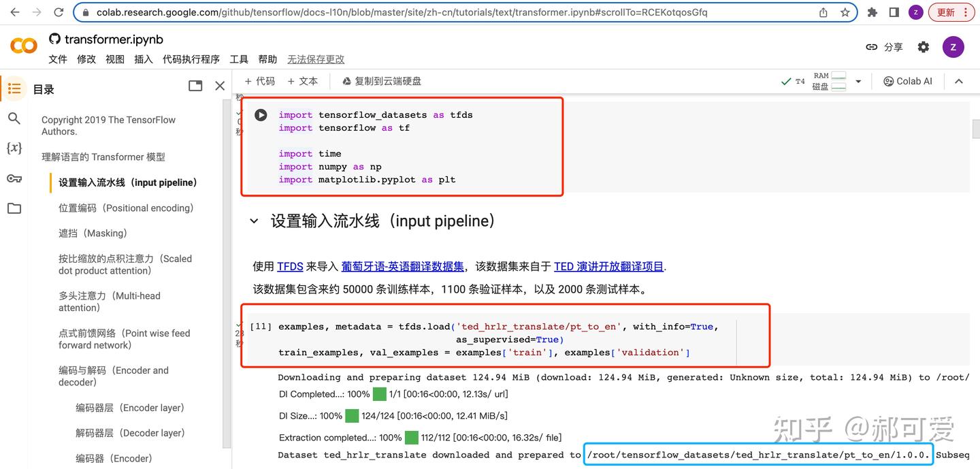Click the 复制到云端硬盘 icon
The image size is (980, 469).
click(347, 81)
